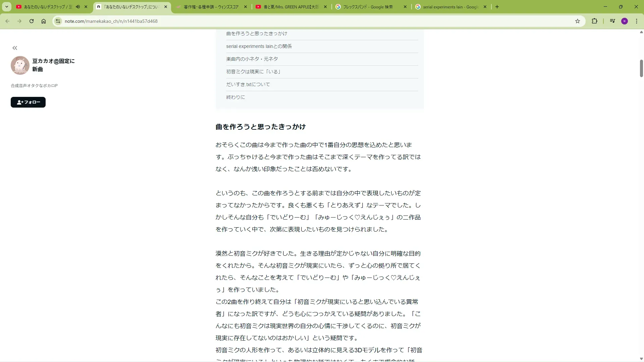Open the tab search dropdown arrow
The width and height of the screenshot is (644, 362).
[7, 7]
